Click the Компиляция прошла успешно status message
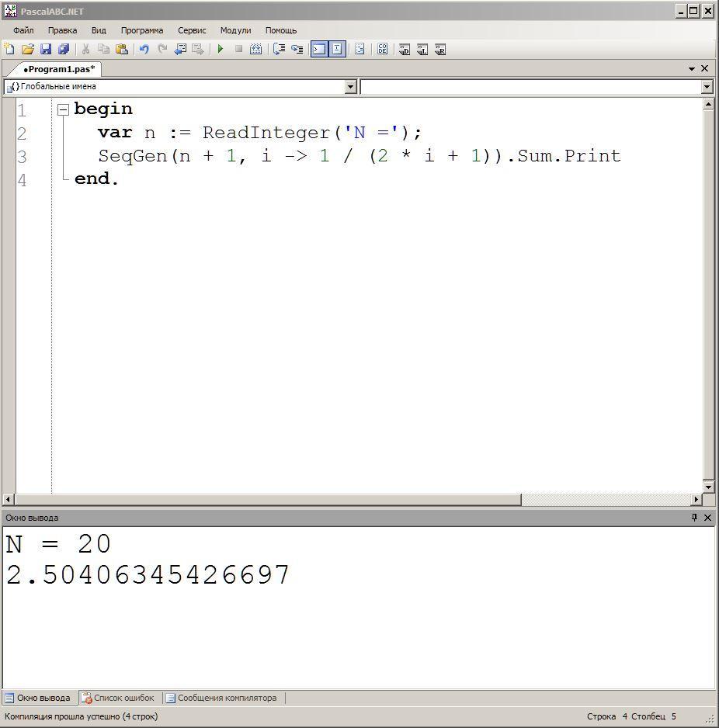The image size is (719, 728). (x=82, y=716)
